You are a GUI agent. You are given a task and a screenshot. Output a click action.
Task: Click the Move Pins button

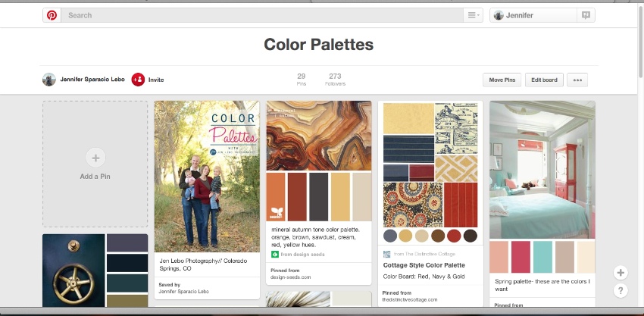click(502, 80)
